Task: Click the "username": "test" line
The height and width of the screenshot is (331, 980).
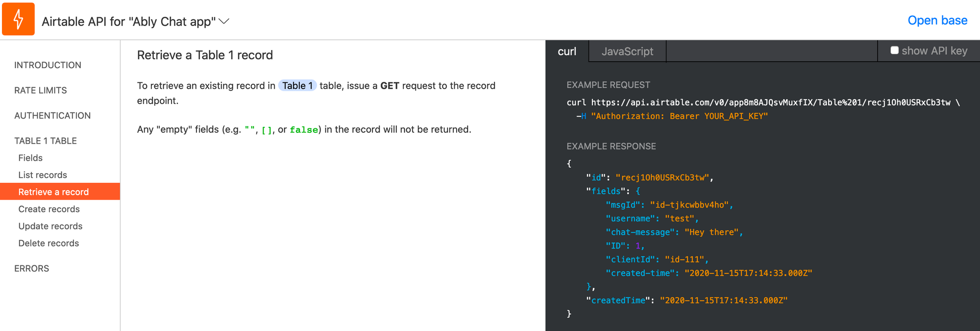Action: [x=652, y=219]
